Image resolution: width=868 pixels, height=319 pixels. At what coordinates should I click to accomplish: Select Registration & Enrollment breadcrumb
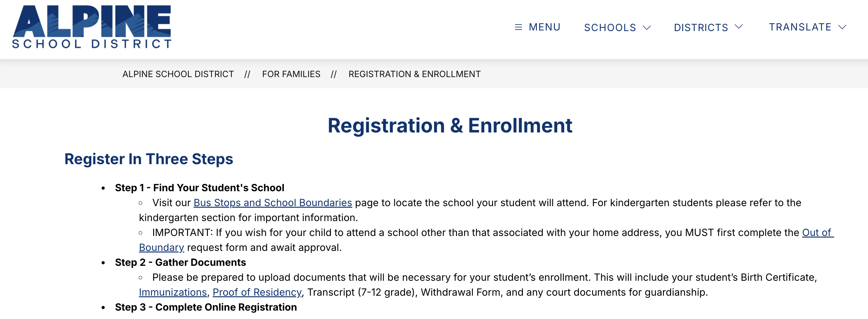(414, 74)
